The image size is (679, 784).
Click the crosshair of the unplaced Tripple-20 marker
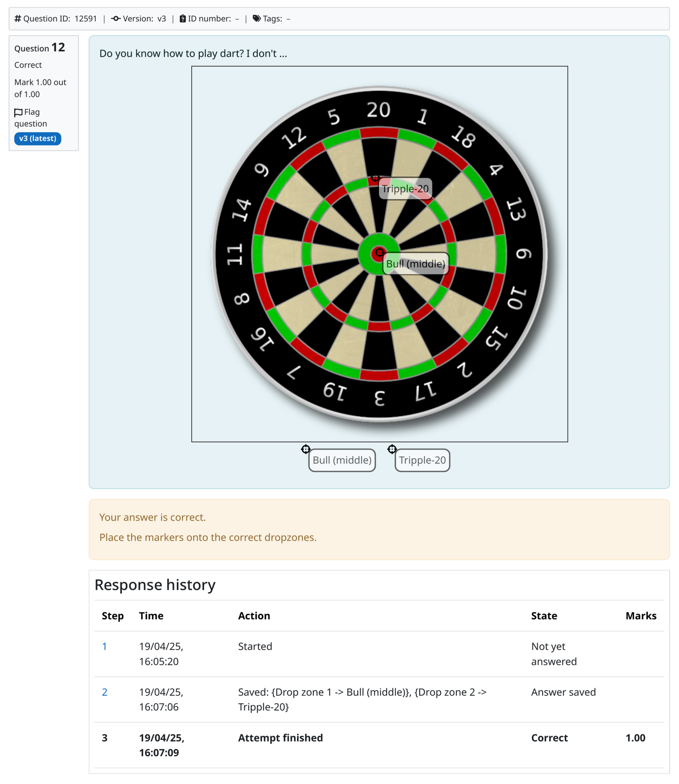(x=392, y=449)
